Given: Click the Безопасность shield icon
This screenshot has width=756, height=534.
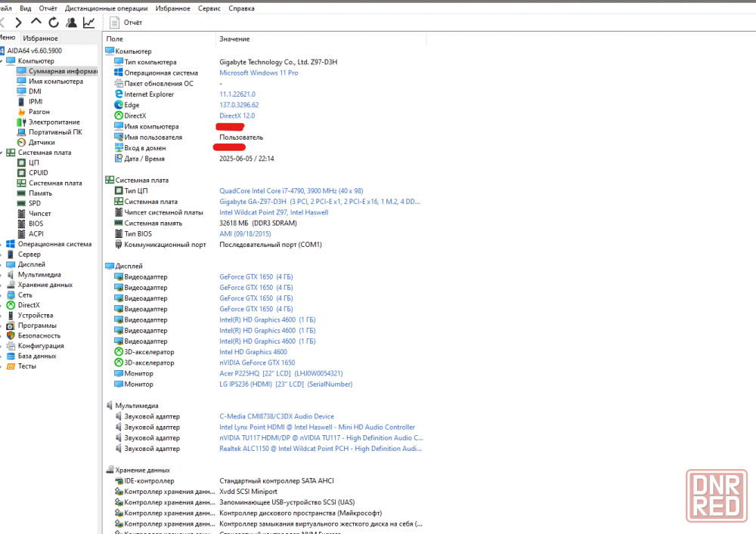Looking at the screenshot, I should pyautogui.click(x=11, y=335).
